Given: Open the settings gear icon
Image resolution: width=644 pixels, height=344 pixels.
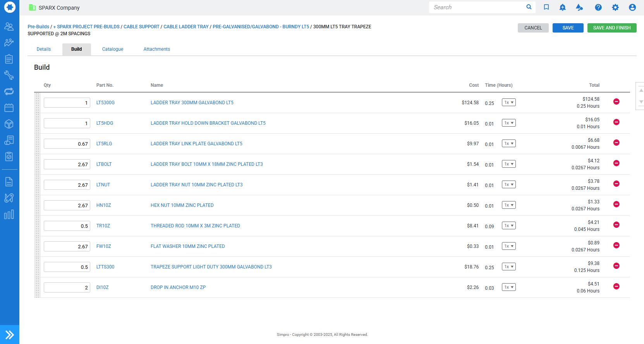Looking at the screenshot, I should click(x=615, y=7).
